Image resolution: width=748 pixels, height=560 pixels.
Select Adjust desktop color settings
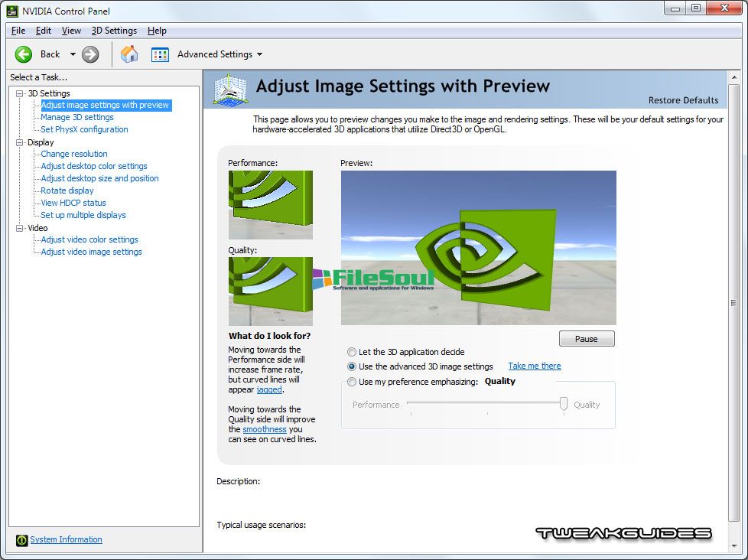94,166
